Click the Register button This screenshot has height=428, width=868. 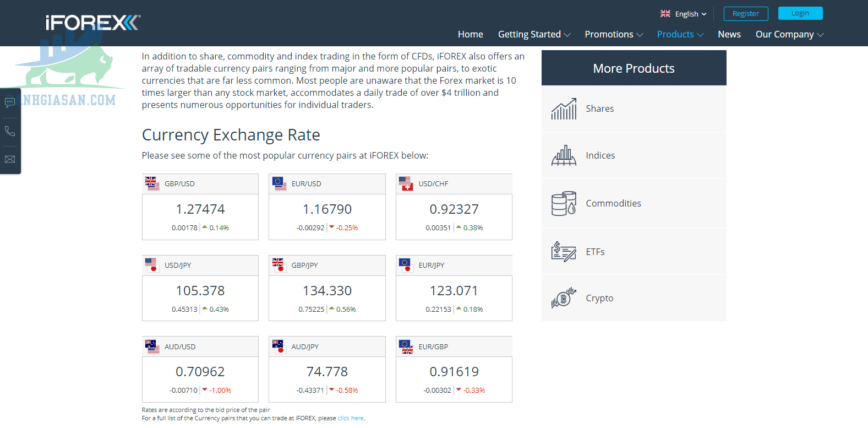click(746, 13)
